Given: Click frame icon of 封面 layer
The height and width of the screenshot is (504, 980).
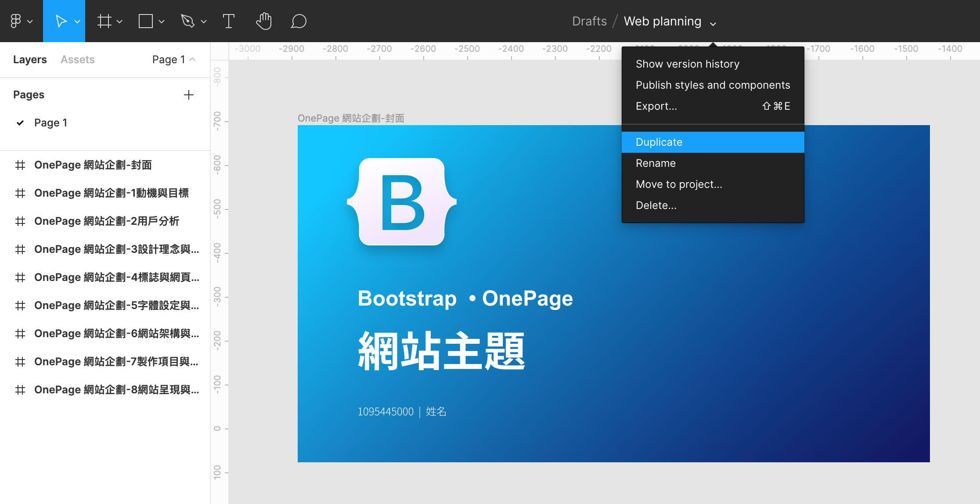Looking at the screenshot, I should [x=20, y=165].
